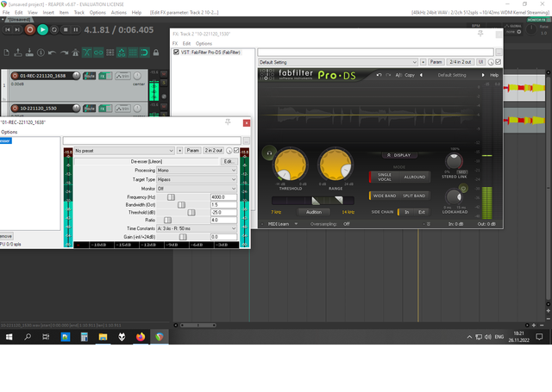Open Processing Mono dropdown in De-esser
The height and width of the screenshot is (392, 552).
(197, 171)
